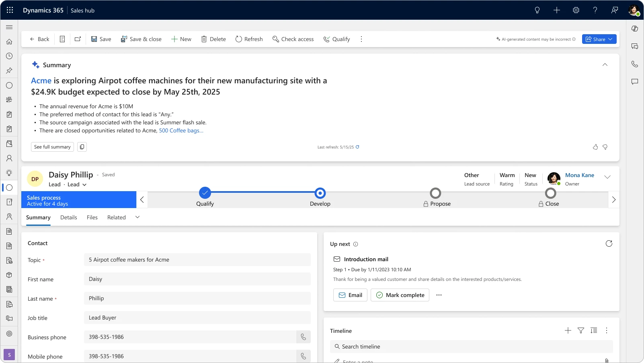This screenshot has height=363, width=644.
Task: Give a thumbs down on the summary
Action: click(605, 147)
